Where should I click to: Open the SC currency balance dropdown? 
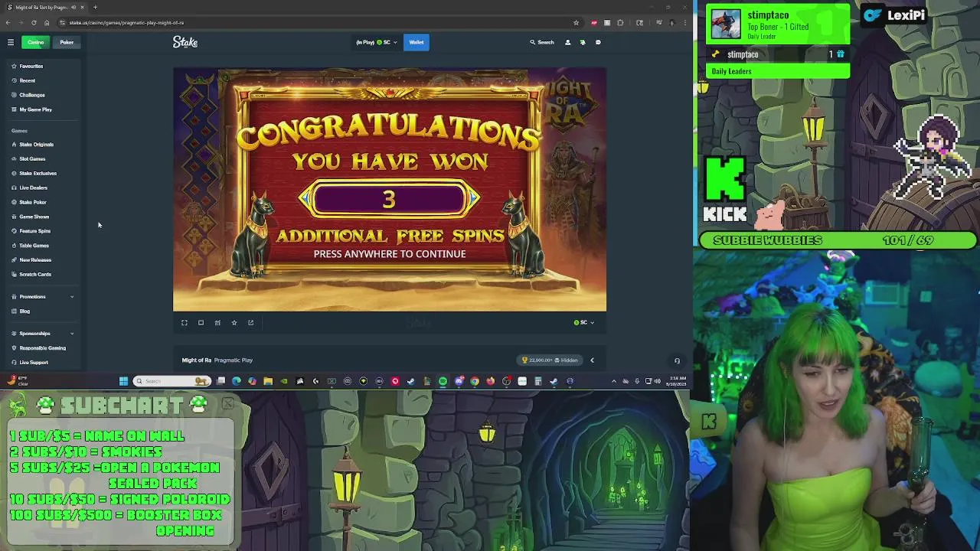tap(377, 42)
